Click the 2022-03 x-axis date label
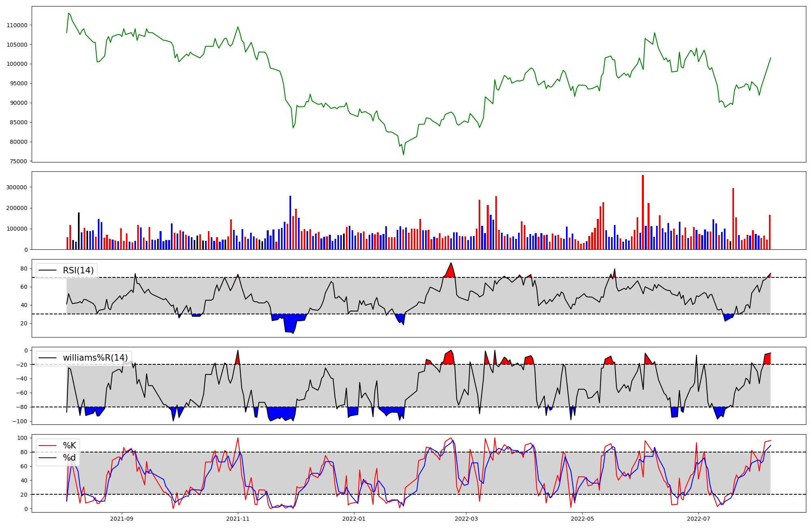 (466, 519)
